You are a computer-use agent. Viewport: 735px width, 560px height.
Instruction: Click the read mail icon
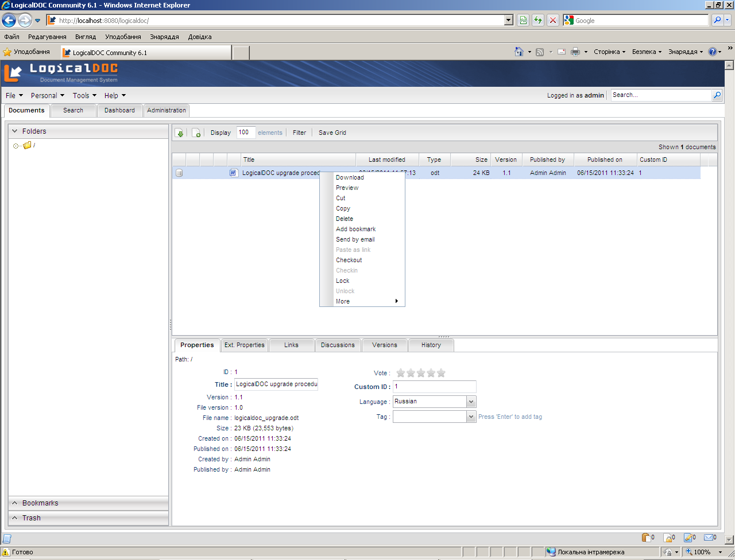tap(561, 52)
